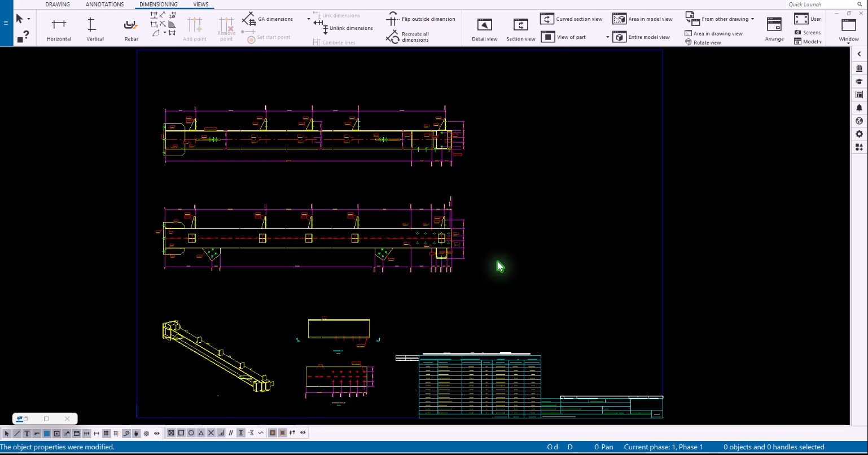Expand From other drawing dropdown arrow
The image size is (868, 455).
click(752, 19)
